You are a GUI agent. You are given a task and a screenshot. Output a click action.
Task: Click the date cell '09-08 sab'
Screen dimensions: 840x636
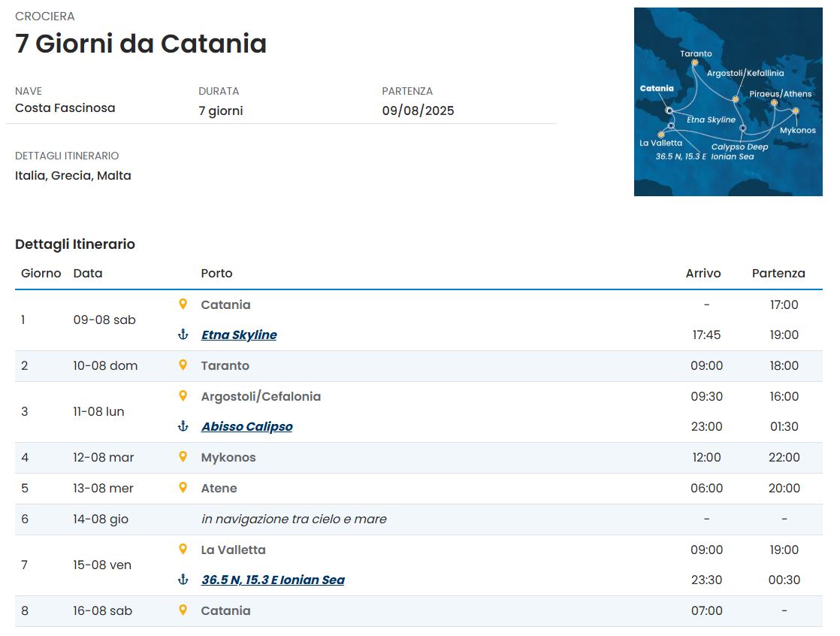pyautogui.click(x=104, y=320)
